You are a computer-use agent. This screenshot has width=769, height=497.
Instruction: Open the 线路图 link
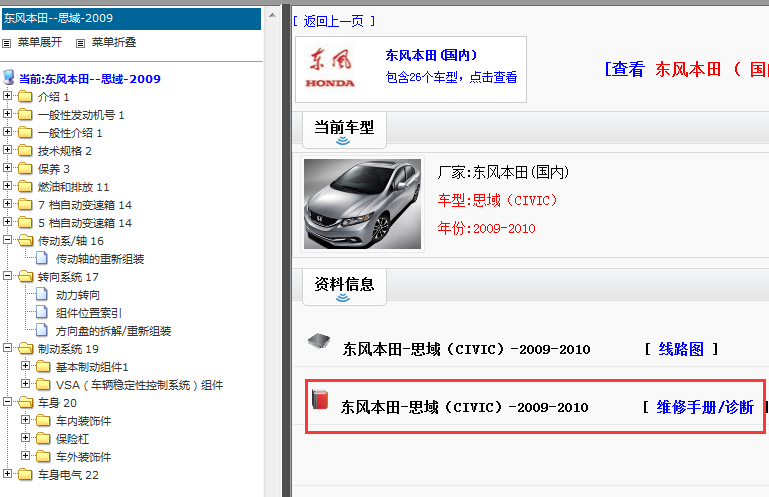[681, 349]
